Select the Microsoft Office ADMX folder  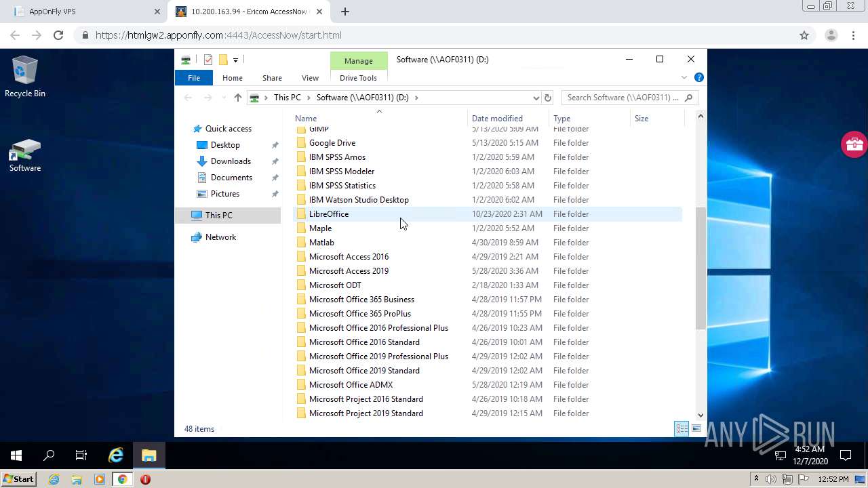coord(351,385)
